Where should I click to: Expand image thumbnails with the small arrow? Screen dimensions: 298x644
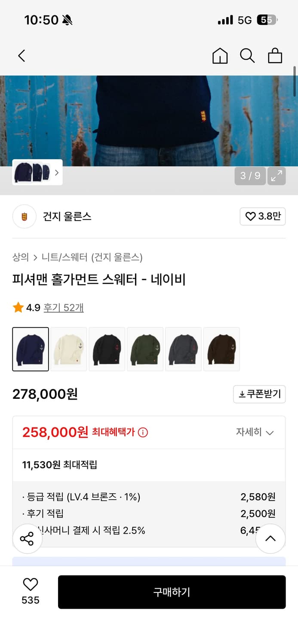pos(56,172)
